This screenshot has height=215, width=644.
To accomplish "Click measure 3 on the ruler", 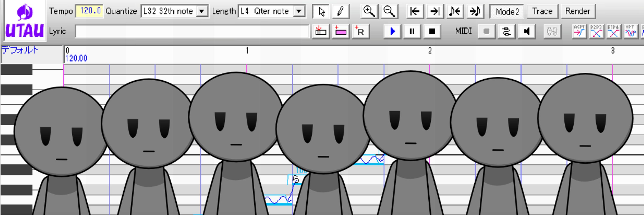I will (x=613, y=51).
